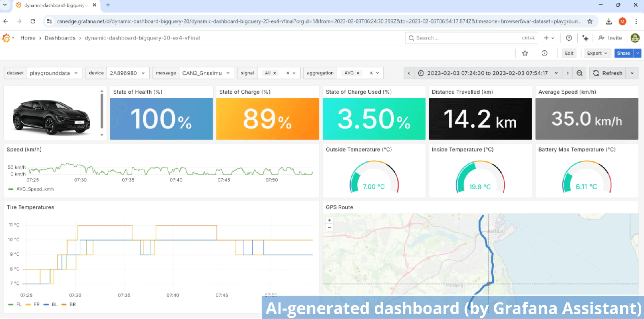Open the plus new menu
644x319 pixels.
click(549, 38)
